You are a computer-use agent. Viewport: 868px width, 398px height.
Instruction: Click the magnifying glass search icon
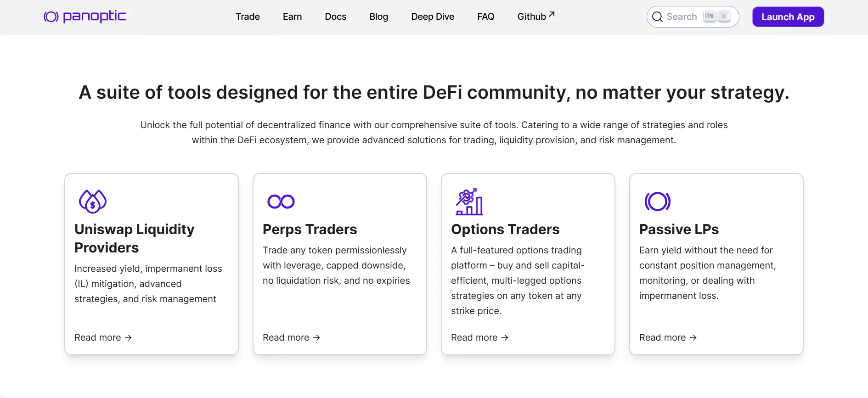click(657, 17)
